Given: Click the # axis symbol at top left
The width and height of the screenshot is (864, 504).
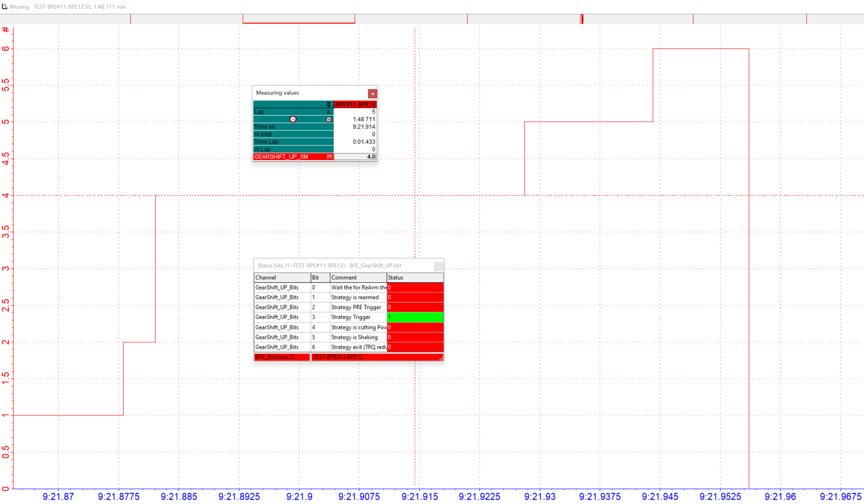Looking at the screenshot, I should coord(6,29).
